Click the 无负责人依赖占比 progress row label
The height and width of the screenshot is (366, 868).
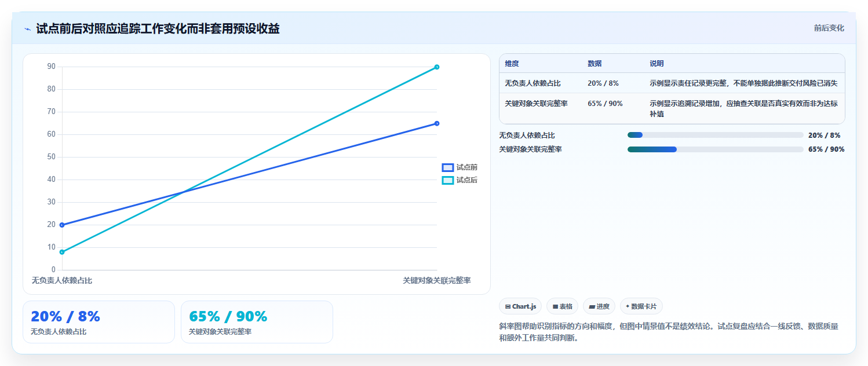(527, 136)
